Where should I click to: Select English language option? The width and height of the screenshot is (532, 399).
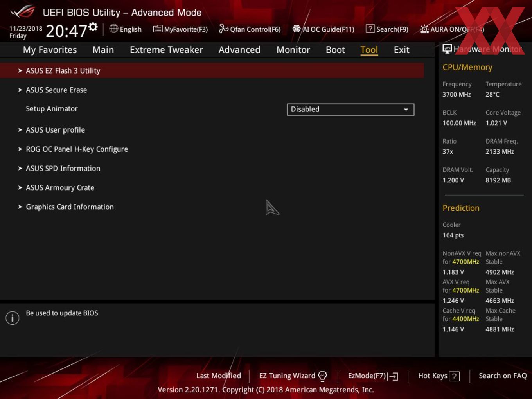click(x=131, y=29)
